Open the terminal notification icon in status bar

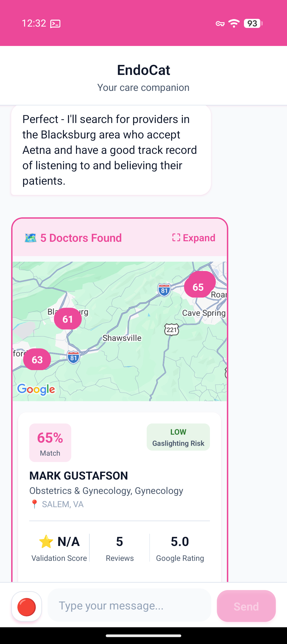click(55, 23)
